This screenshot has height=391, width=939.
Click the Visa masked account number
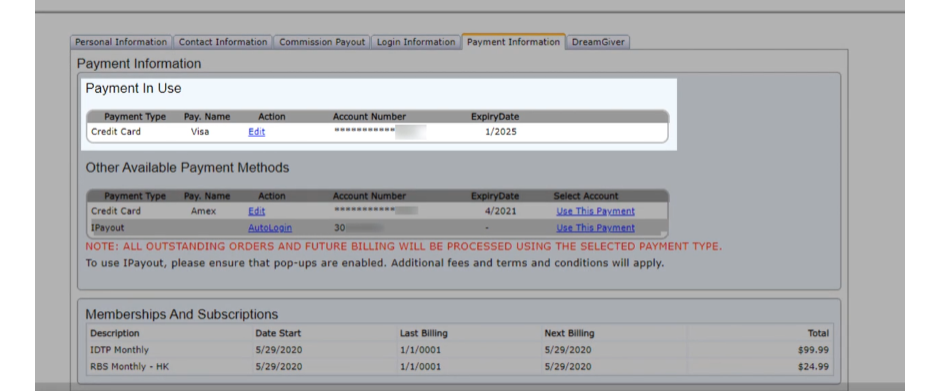coord(380,132)
